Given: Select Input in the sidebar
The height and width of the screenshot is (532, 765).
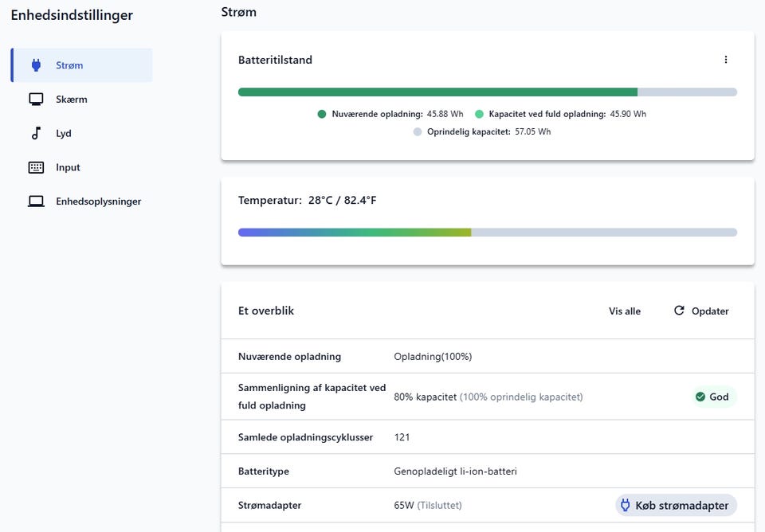Looking at the screenshot, I should tap(68, 167).
